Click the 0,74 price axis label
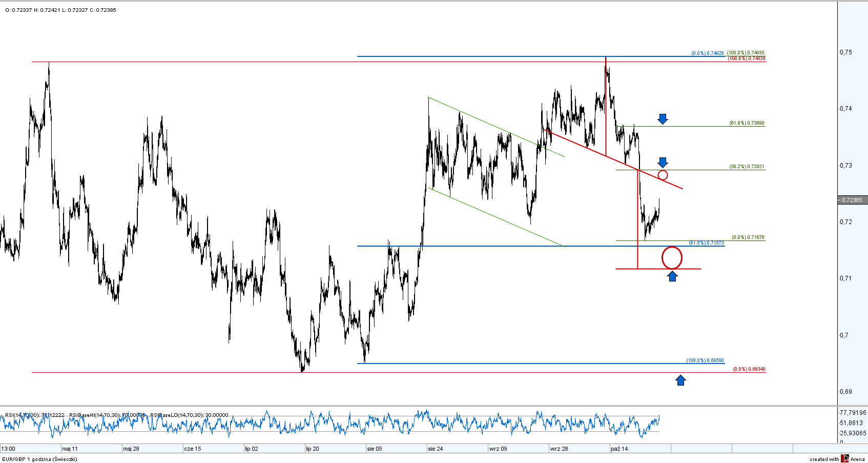 click(845, 109)
